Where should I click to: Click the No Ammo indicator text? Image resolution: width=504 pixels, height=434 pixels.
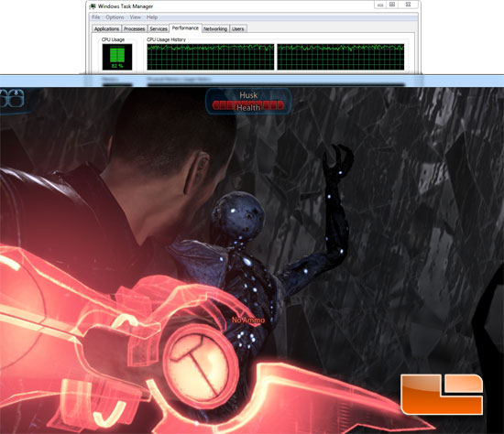pos(248,320)
